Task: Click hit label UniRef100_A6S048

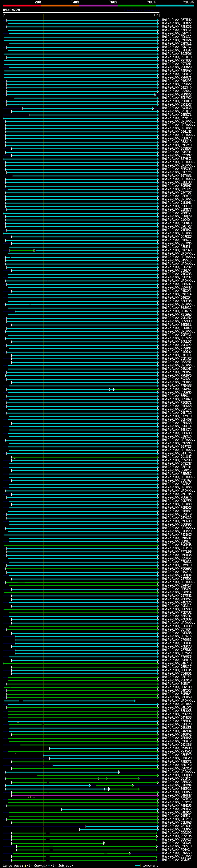Action: 177,399
